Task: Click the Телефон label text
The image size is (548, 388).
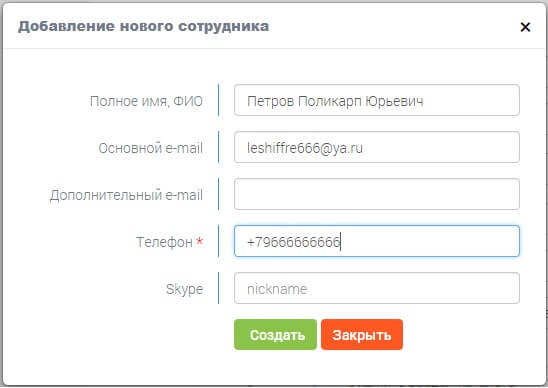Action: (x=164, y=242)
